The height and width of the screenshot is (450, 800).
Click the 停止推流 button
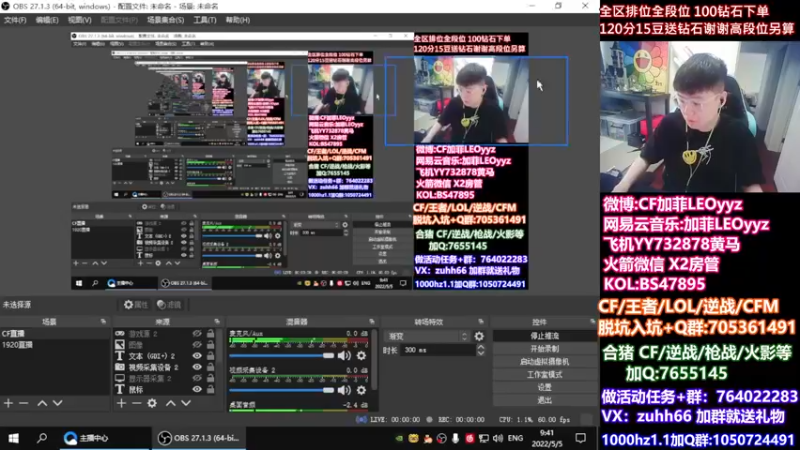click(544, 336)
